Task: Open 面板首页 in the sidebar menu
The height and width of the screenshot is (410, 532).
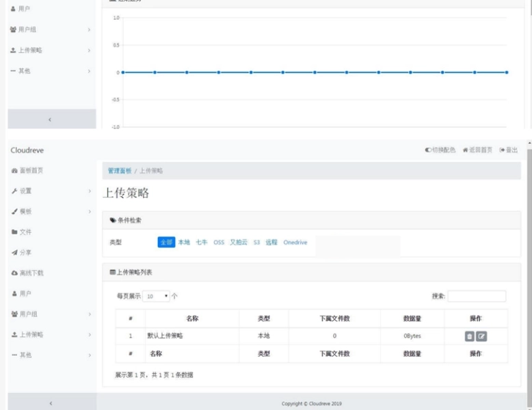Action: click(x=31, y=171)
